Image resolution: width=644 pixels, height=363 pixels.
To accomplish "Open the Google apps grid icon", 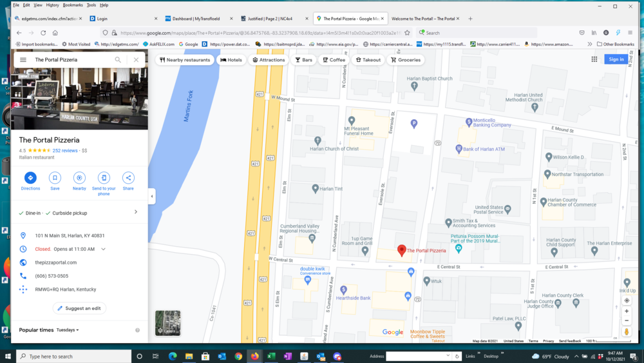I will click(x=594, y=59).
